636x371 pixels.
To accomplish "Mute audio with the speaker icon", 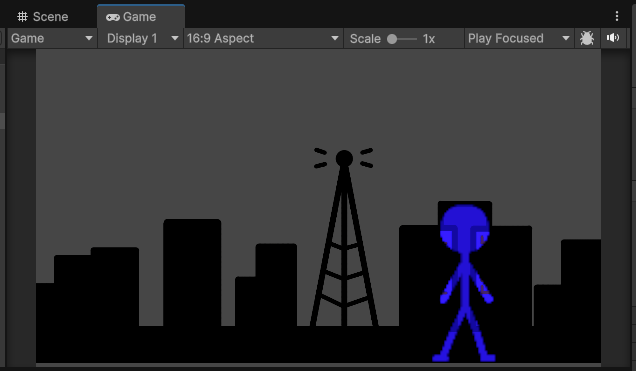I will 613,38.
